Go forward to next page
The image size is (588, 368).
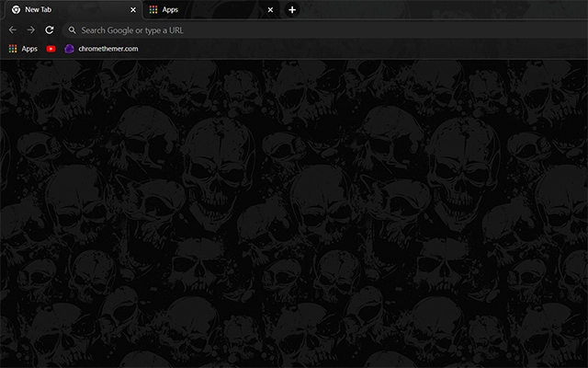tap(31, 30)
